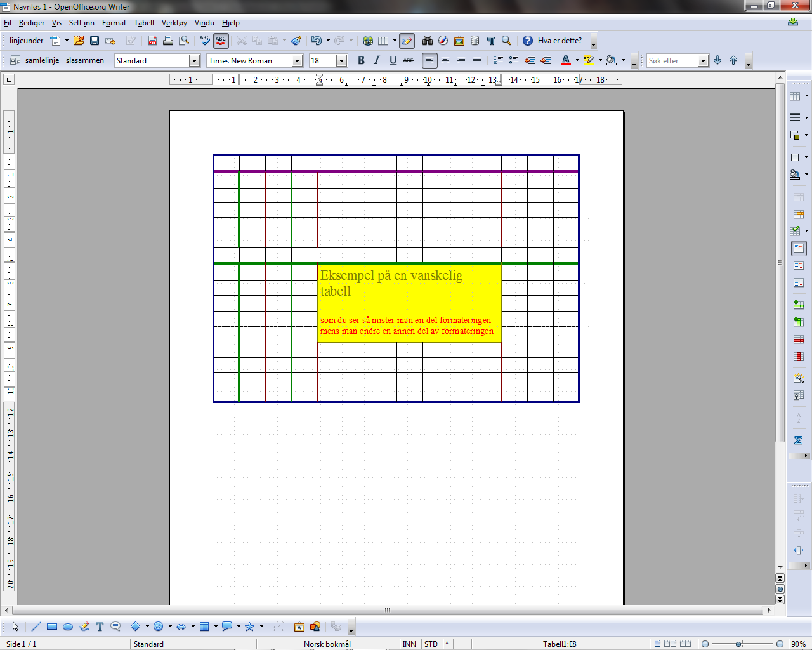Run the spellcheck ABC tool

click(x=205, y=41)
